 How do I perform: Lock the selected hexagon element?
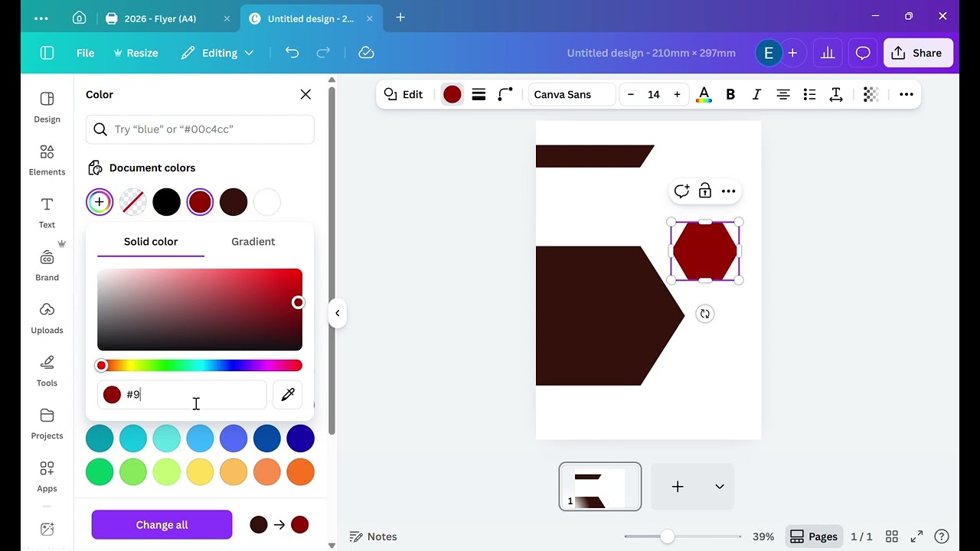[705, 191]
